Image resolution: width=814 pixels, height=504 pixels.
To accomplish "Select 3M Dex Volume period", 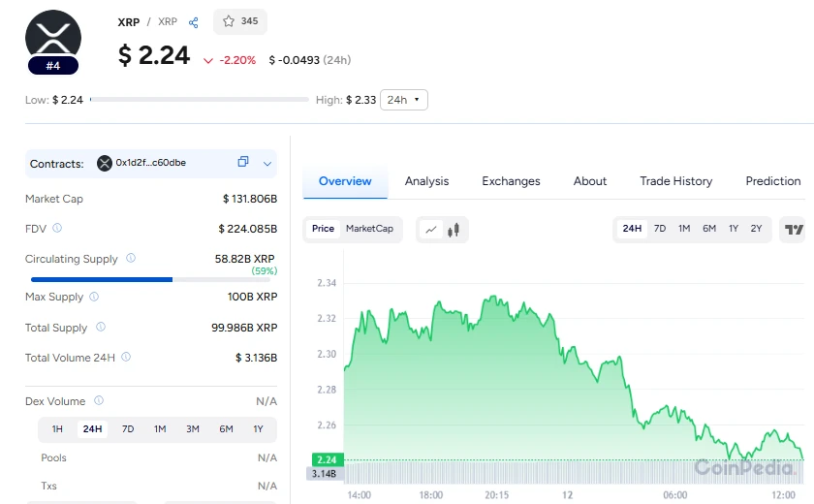I will pos(193,428).
